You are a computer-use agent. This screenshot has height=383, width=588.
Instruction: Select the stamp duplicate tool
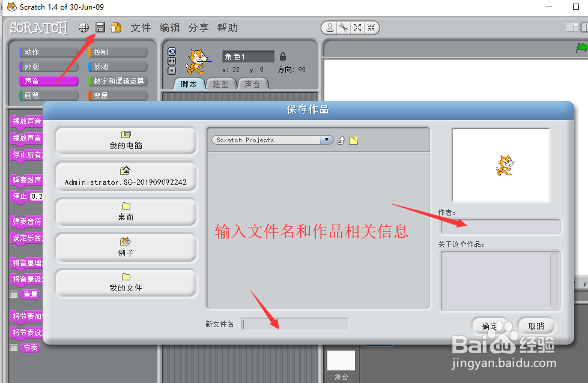coord(330,28)
